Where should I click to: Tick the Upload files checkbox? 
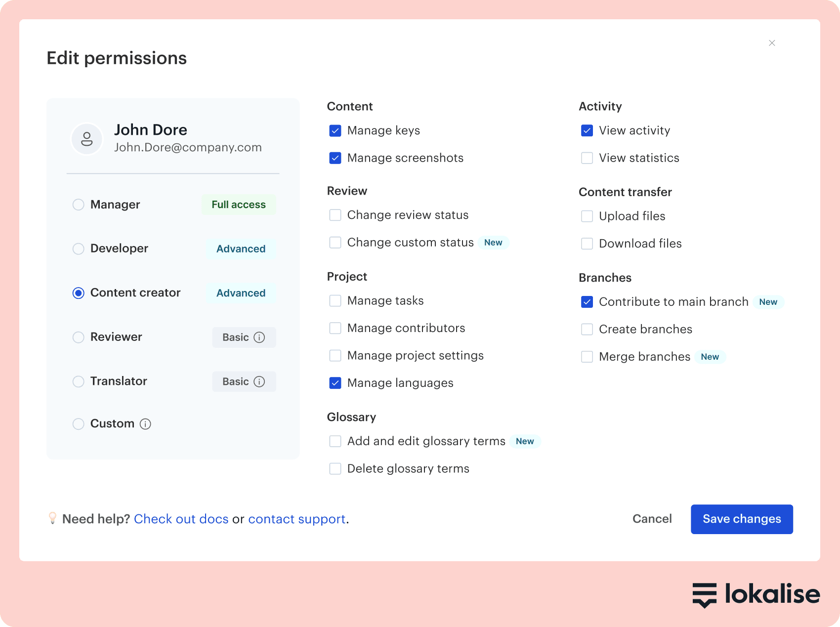[587, 216]
